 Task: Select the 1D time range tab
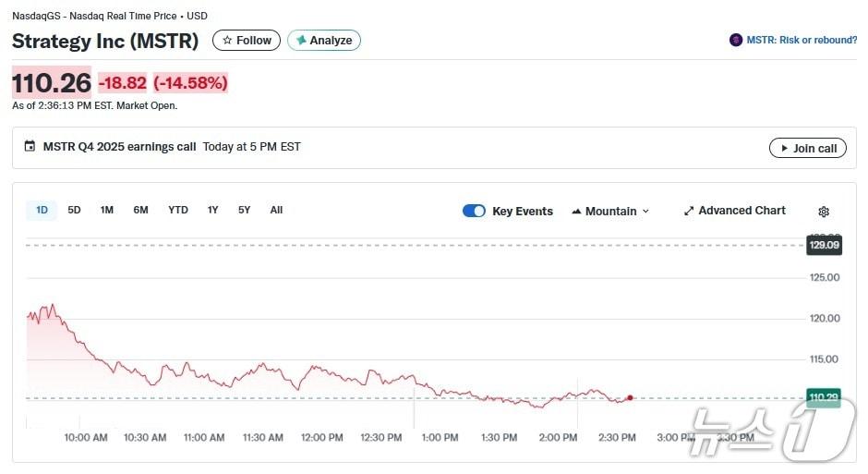tap(42, 211)
